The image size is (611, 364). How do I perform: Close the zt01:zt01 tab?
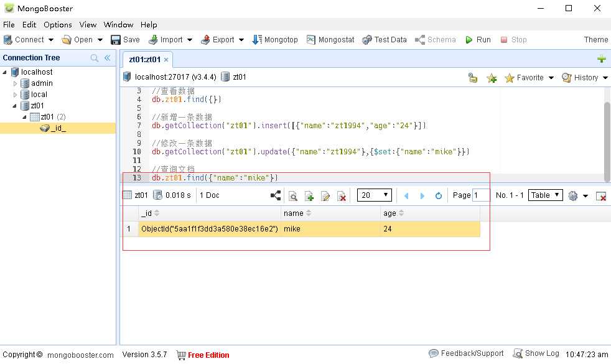click(166, 60)
